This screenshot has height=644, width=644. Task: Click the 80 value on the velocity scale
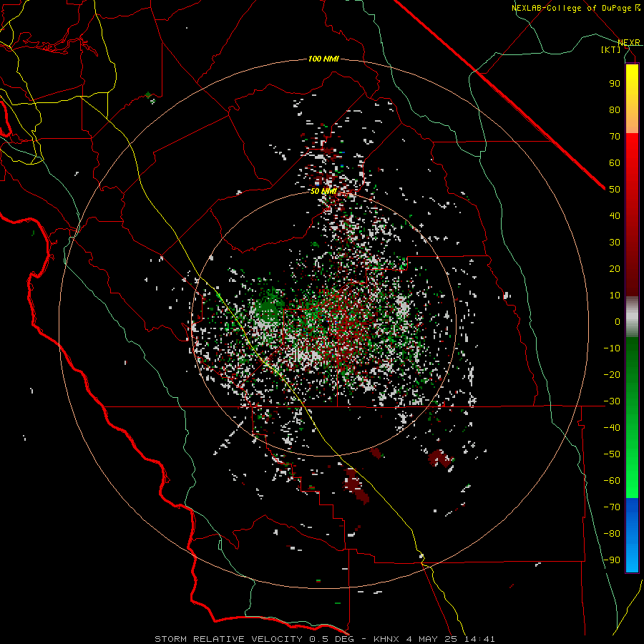615,110
